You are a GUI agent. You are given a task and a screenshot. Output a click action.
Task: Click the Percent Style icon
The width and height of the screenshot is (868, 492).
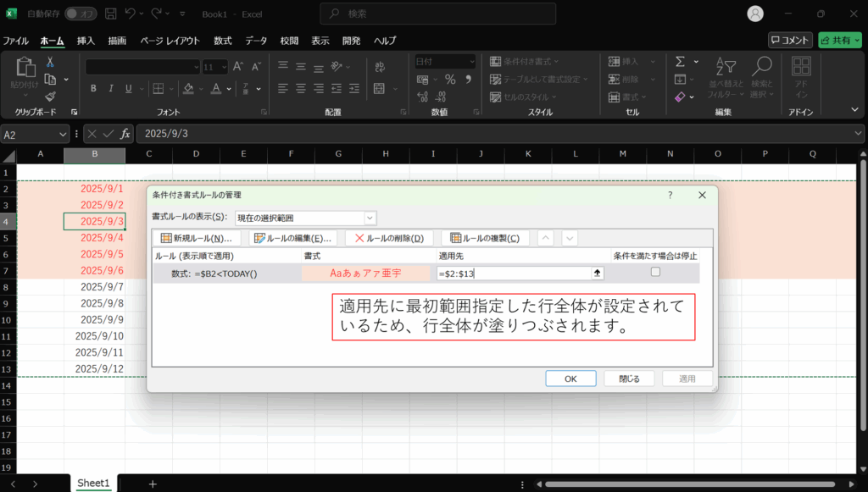pyautogui.click(x=450, y=79)
